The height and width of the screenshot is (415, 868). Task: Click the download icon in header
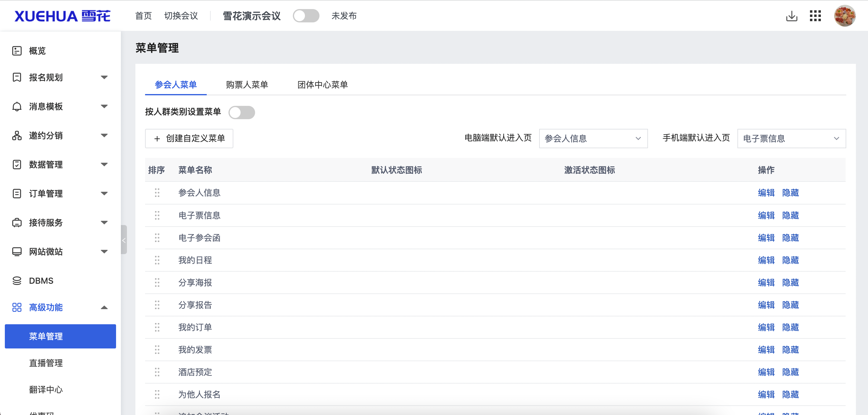pyautogui.click(x=792, y=16)
